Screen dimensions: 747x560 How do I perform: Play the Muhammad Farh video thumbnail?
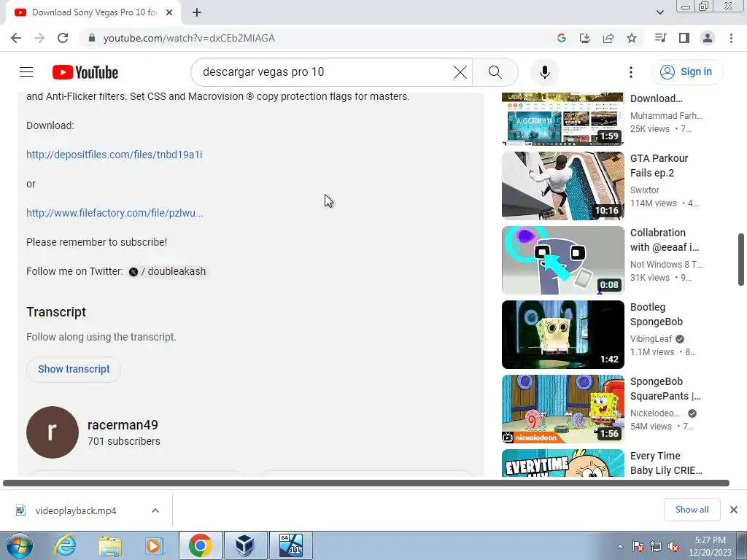tap(562, 119)
